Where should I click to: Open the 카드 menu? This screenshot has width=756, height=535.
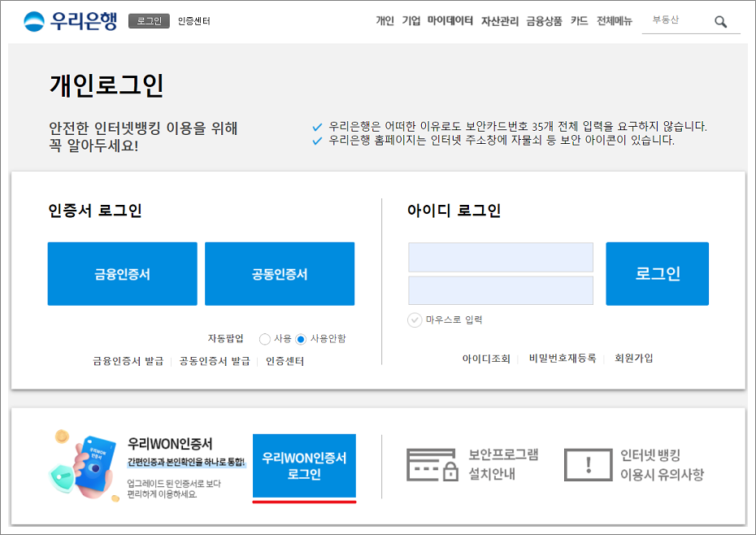pyautogui.click(x=579, y=21)
